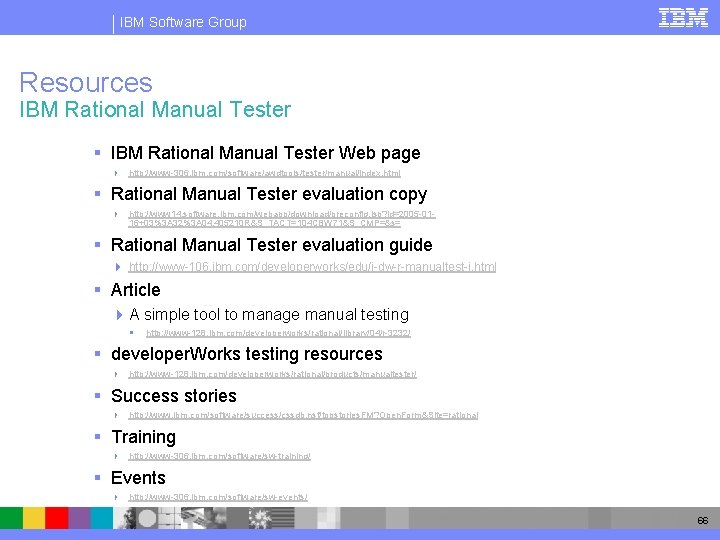Open the developerWorks testing resources link
Viewport: 720px width, 540px height.
[x=273, y=374]
